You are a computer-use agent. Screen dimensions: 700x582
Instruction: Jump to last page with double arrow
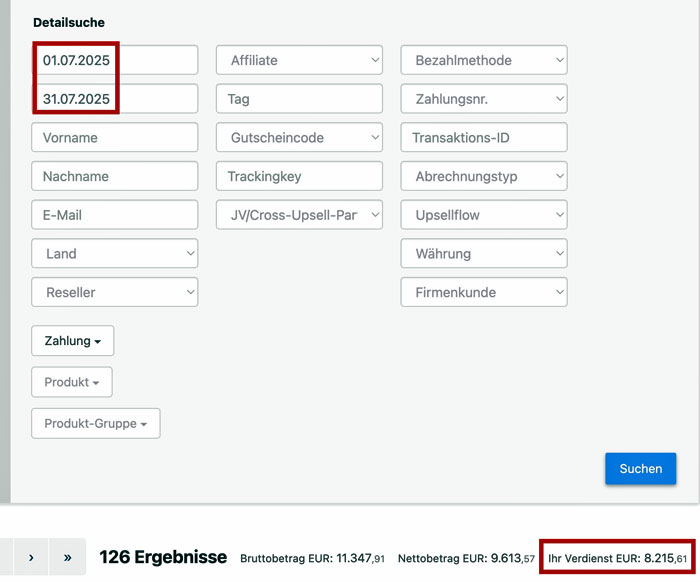point(67,557)
